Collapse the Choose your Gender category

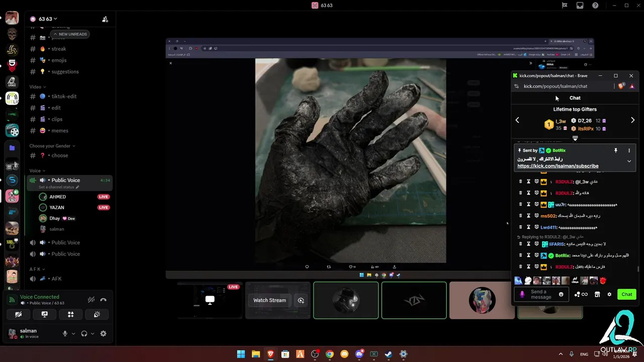pos(52,146)
